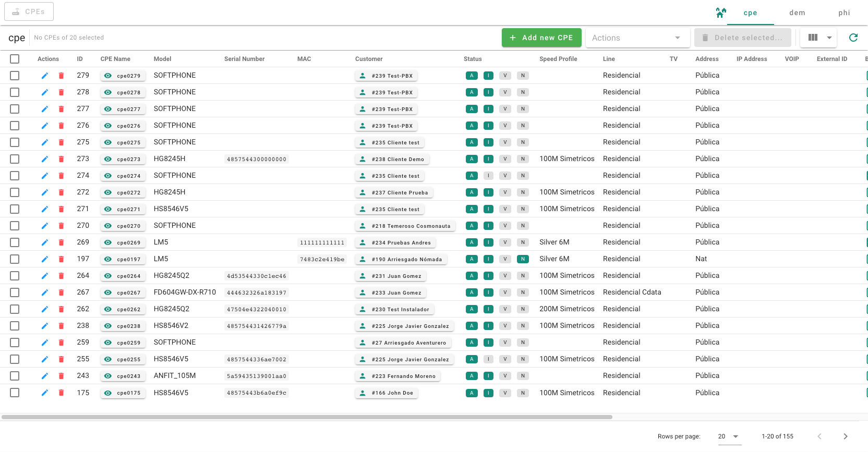Sort by Serial Number column header
This screenshot has height=452, width=868.
point(244,59)
